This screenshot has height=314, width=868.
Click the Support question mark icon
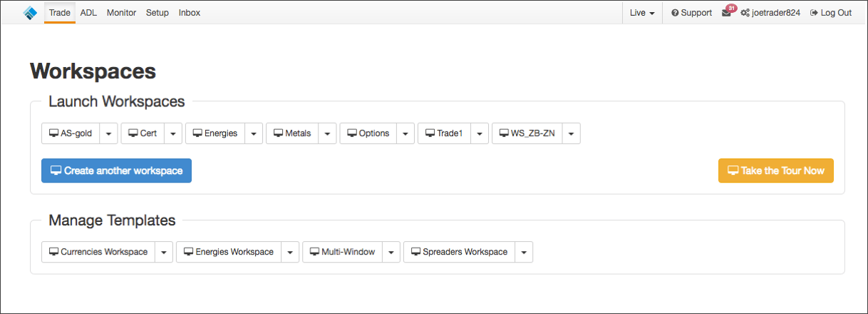(675, 13)
